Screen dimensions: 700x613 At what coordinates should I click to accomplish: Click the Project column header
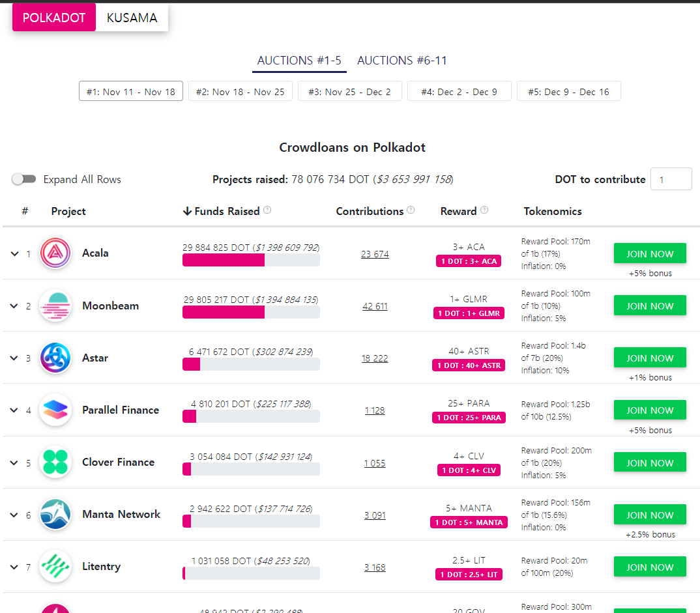[68, 211]
